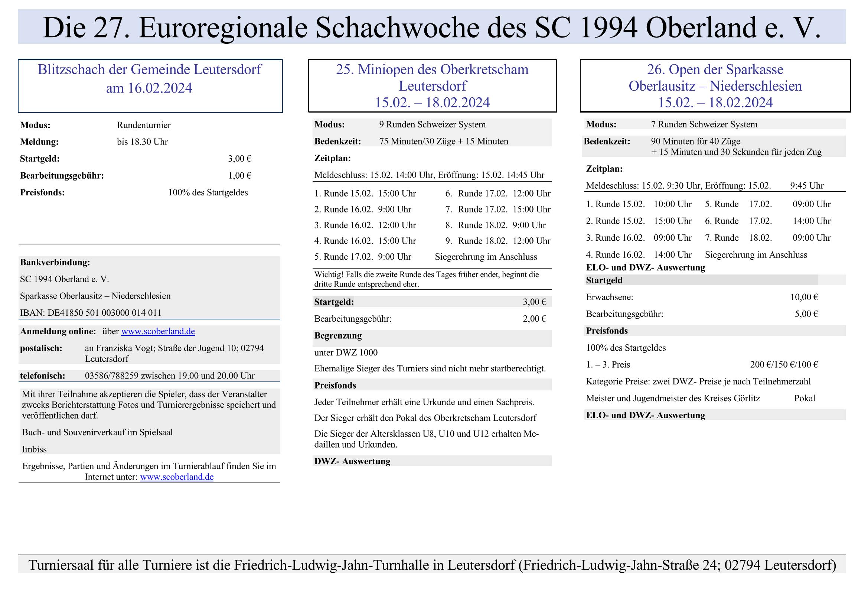The image size is (868, 614).
Task: Click 'Meldeschluss: 15.02. 9:30 Uhr' in Open schedule
Action: coord(644,186)
